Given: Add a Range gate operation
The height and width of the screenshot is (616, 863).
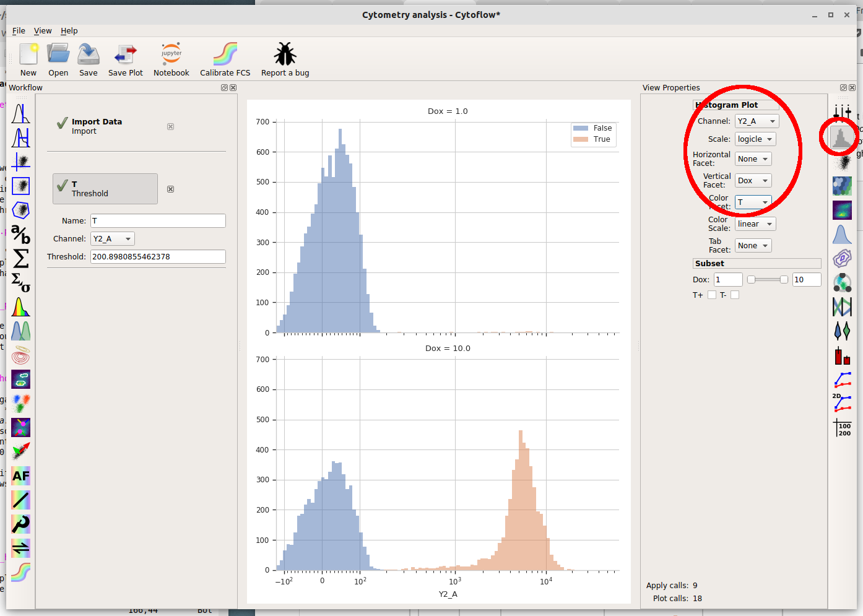Looking at the screenshot, I should (x=20, y=138).
